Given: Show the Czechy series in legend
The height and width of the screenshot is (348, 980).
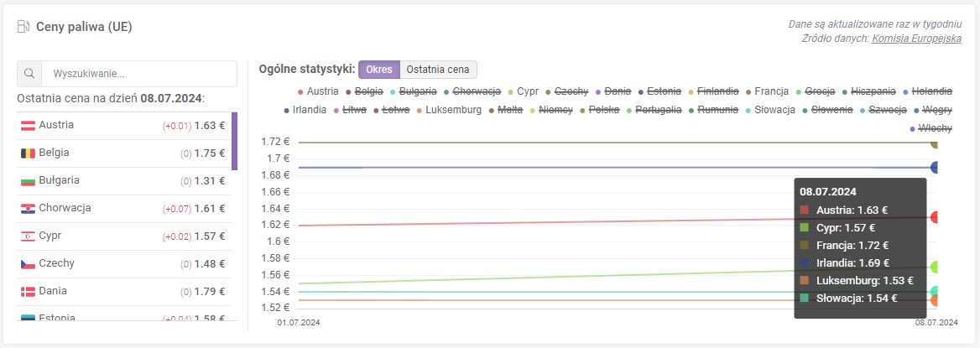Looking at the screenshot, I should (x=566, y=91).
